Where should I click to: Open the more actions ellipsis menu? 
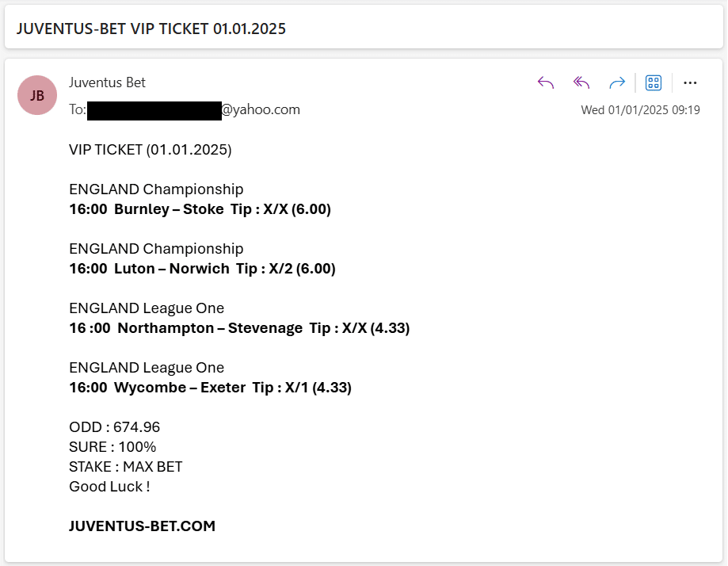pyautogui.click(x=690, y=82)
